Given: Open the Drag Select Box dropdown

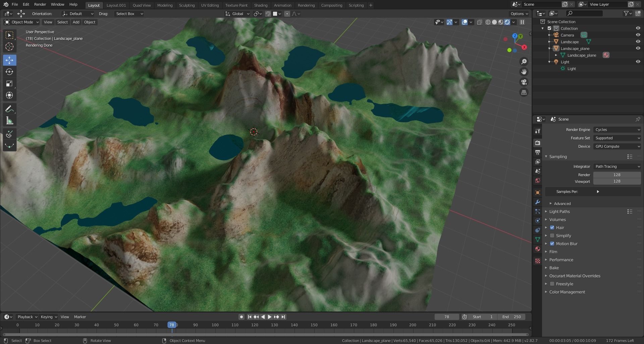Looking at the screenshot, I should (129, 14).
